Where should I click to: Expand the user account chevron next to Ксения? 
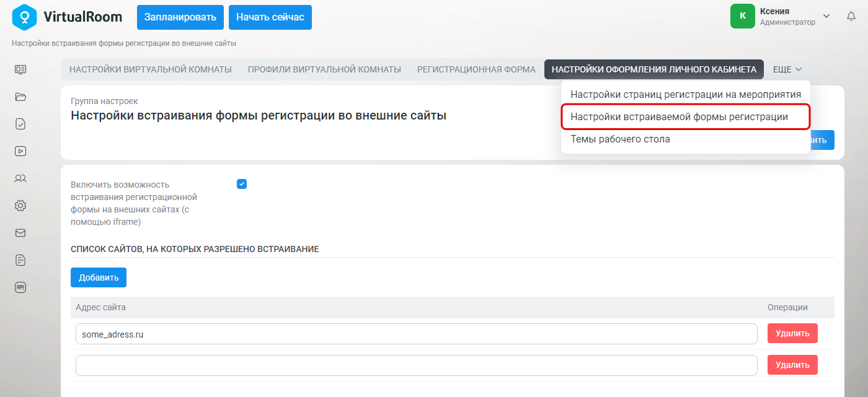pos(826,16)
